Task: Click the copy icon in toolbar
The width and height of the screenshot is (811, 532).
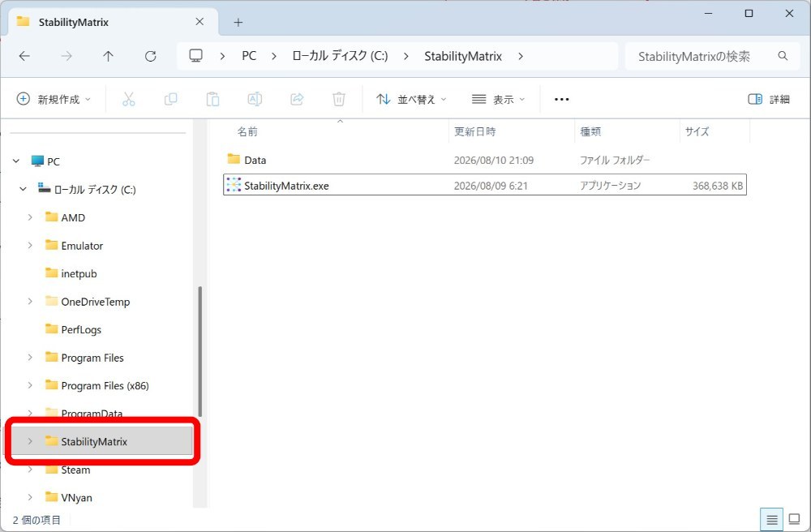Action: [170, 99]
